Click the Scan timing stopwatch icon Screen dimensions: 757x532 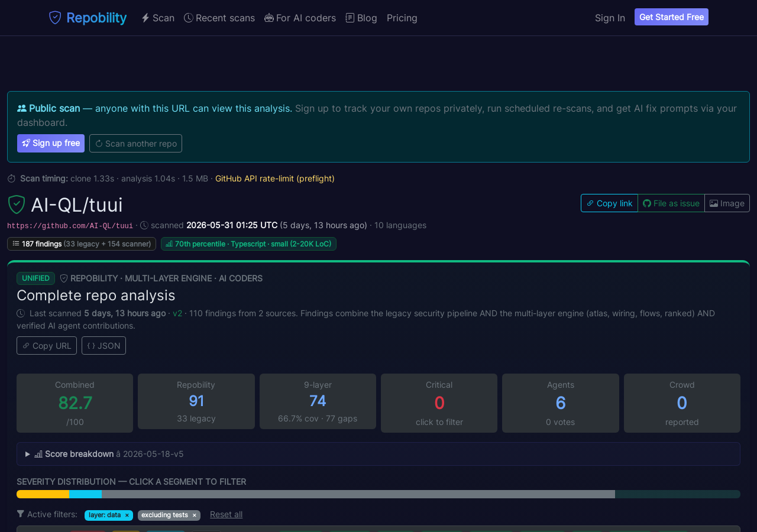pyautogui.click(x=11, y=179)
